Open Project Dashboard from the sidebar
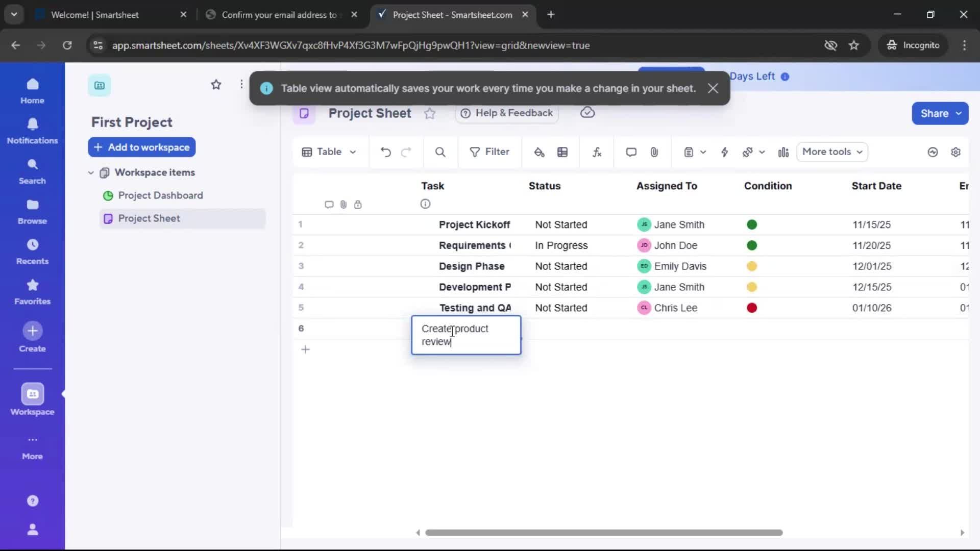Image resolution: width=980 pixels, height=551 pixels. 160,195
